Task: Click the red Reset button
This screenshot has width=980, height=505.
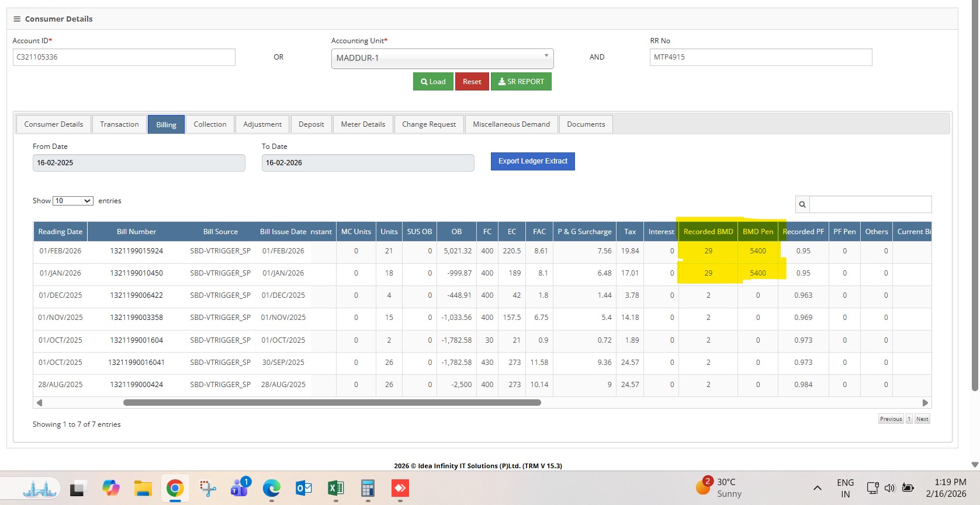Action: 472,82
